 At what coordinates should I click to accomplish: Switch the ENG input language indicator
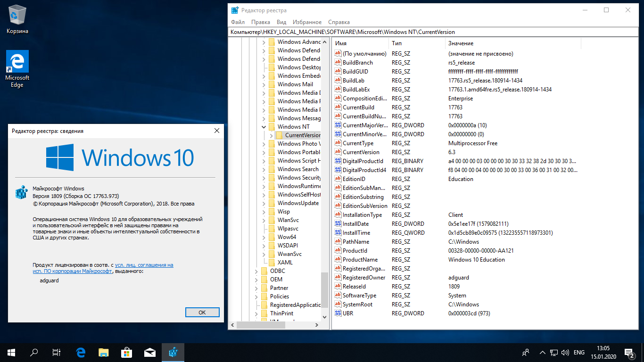tap(579, 352)
